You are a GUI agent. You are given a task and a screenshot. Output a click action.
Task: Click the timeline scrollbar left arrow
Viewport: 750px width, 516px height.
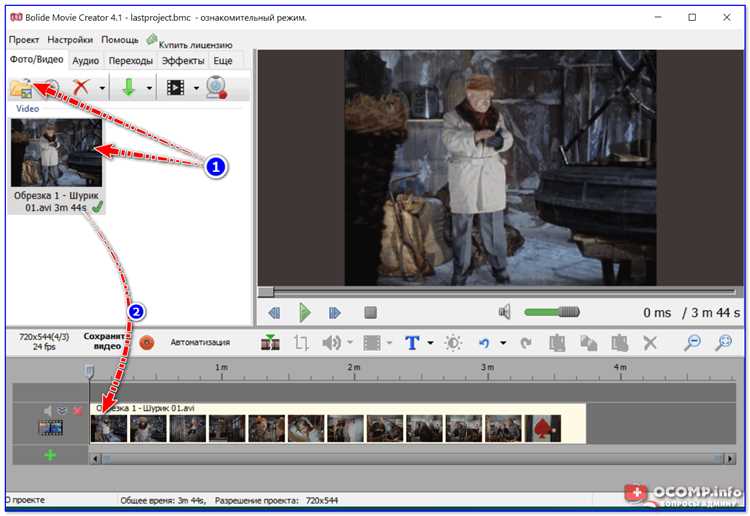click(95, 459)
